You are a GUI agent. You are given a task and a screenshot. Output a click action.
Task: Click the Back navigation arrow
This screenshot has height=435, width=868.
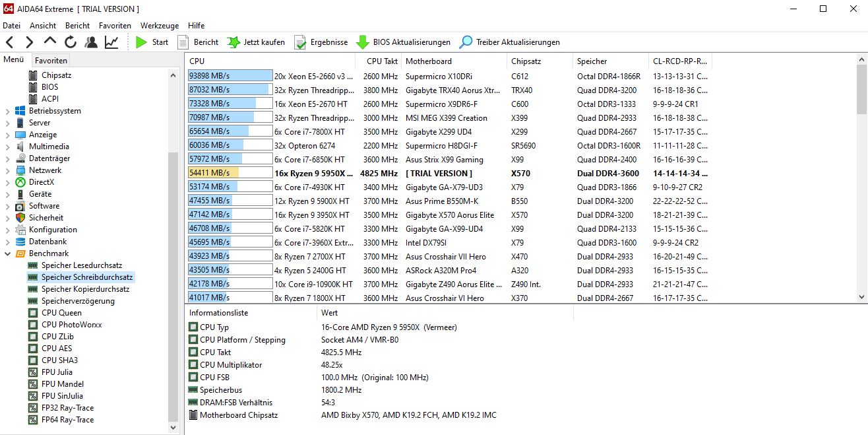(x=9, y=42)
